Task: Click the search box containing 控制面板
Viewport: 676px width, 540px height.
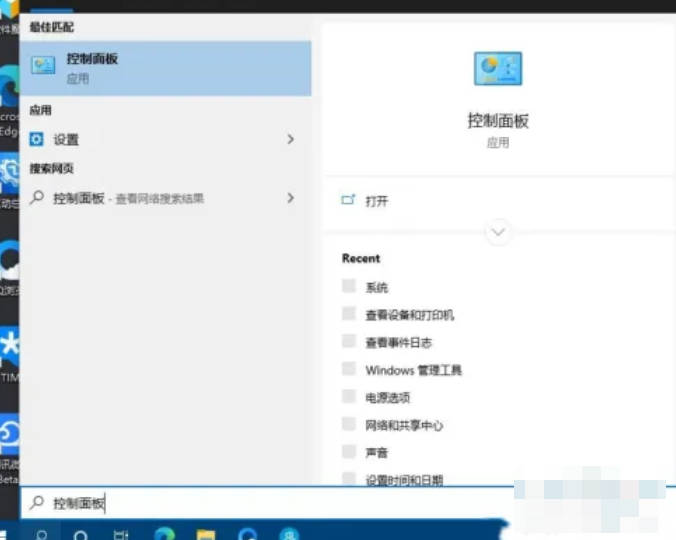Action: (x=267, y=503)
